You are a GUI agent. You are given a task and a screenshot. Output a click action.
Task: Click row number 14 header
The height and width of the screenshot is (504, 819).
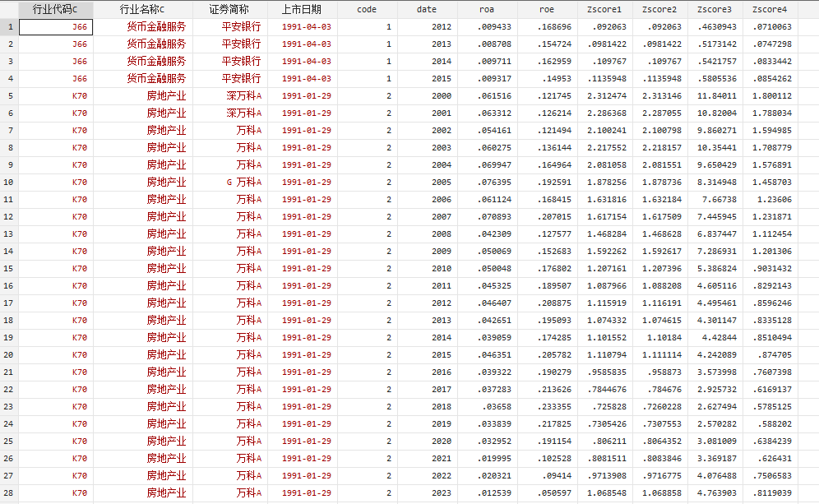click(9, 252)
